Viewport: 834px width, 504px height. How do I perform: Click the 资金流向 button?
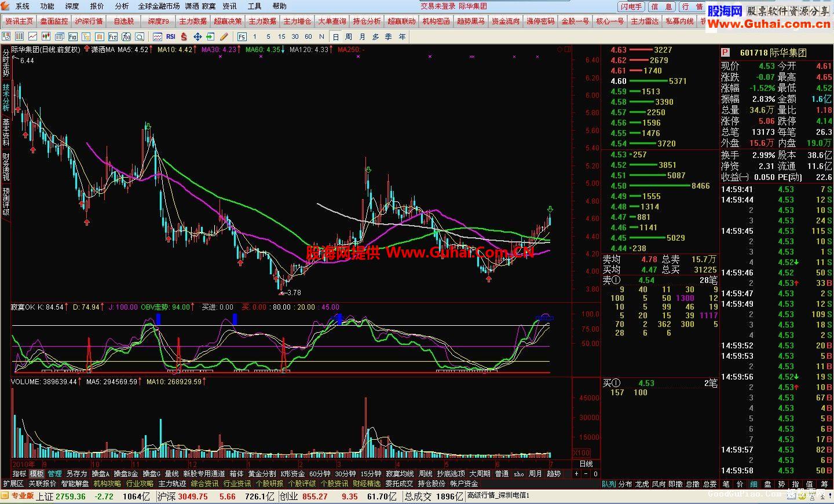pos(506,21)
